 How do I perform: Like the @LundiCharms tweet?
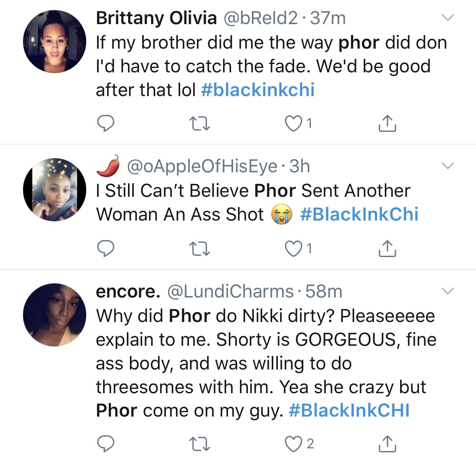294,443
